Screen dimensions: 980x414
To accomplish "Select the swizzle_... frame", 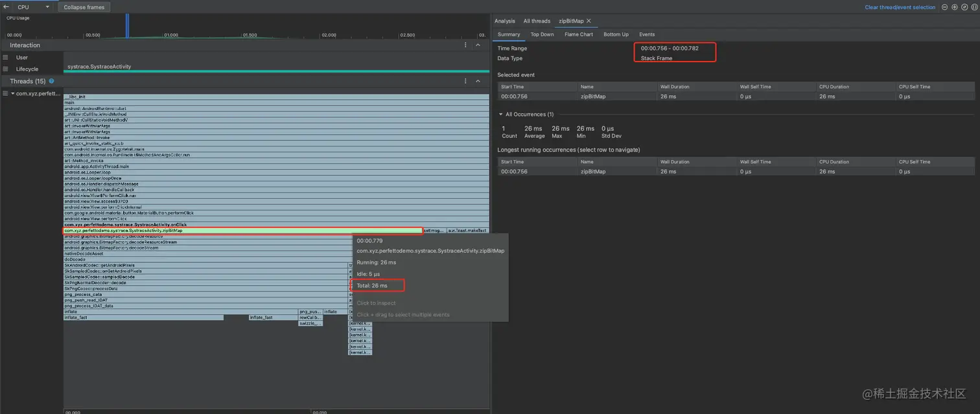I will [x=310, y=324].
